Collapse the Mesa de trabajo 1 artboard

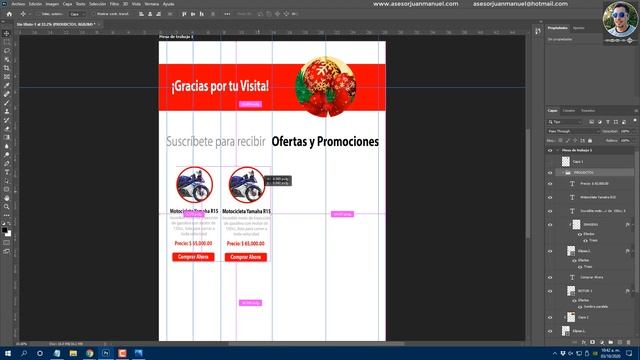(558, 150)
